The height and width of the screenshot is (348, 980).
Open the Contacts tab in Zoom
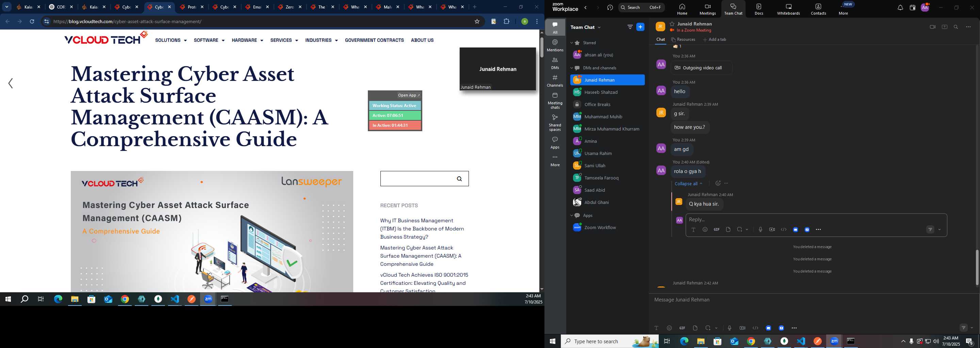pos(818,10)
